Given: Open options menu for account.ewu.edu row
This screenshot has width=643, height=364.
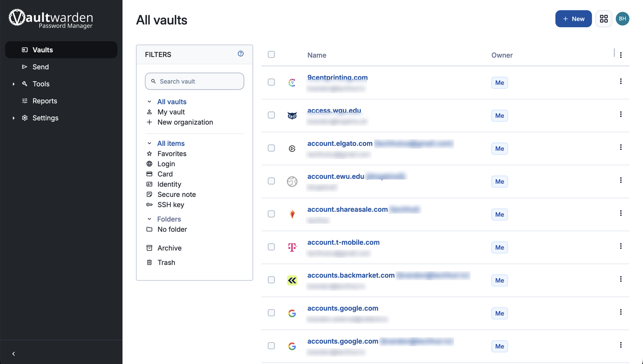Looking at the screenshot, I should click(621, 180).
